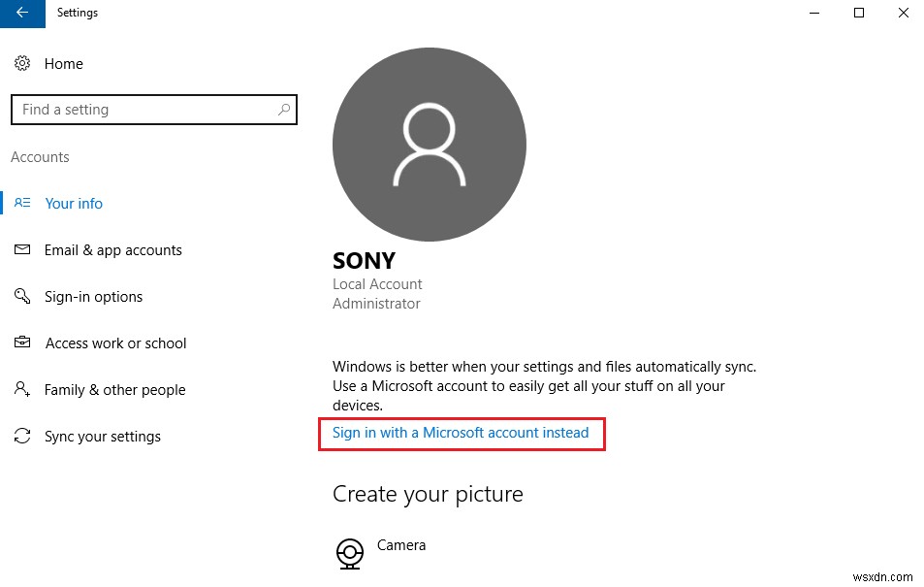Image resolution: width=924 pixels, height=587 pixels.
Task: Open Family & other people settings
Action: pyautogui.click(x=114, y=389)
